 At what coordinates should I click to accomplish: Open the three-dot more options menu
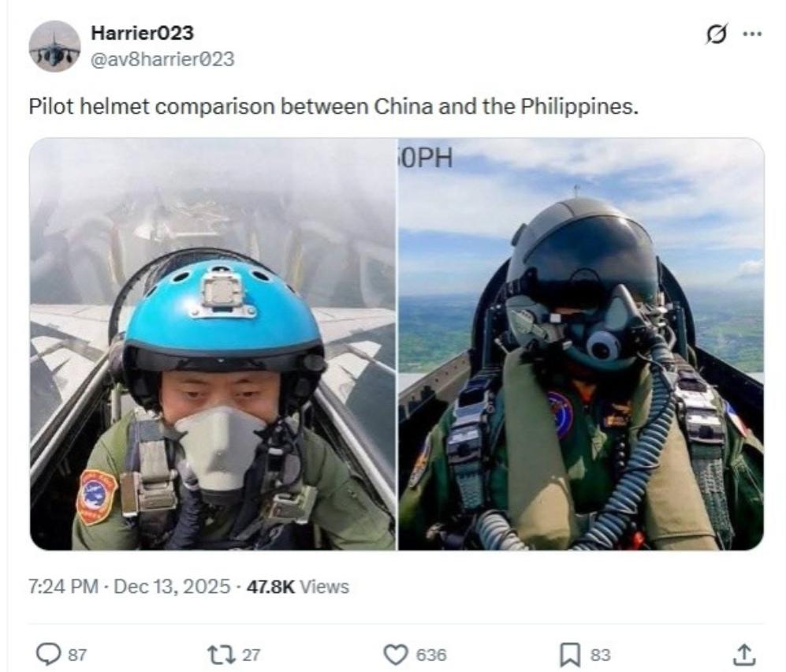pyautogui.click(x=752, y=34)
